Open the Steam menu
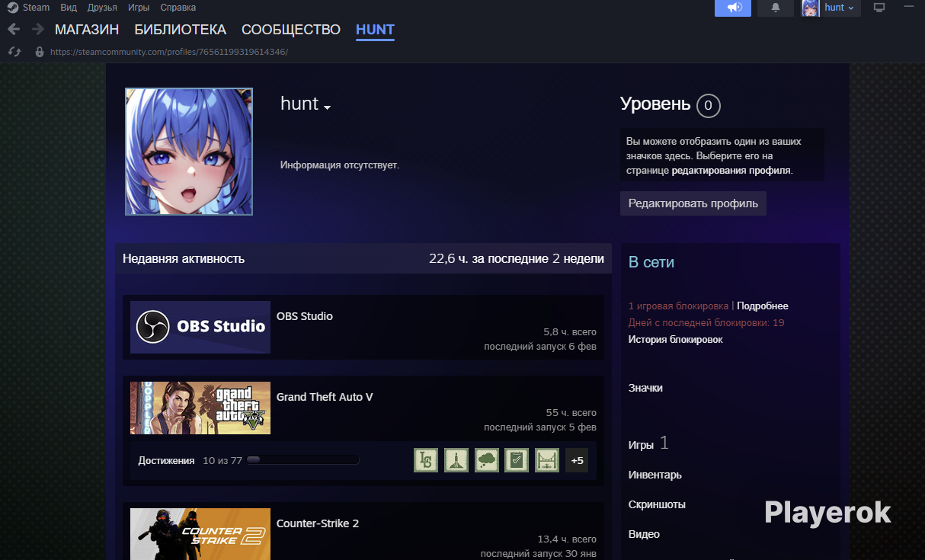The height and width of the screenshot is (560, 925). click(x=36, y=8)
